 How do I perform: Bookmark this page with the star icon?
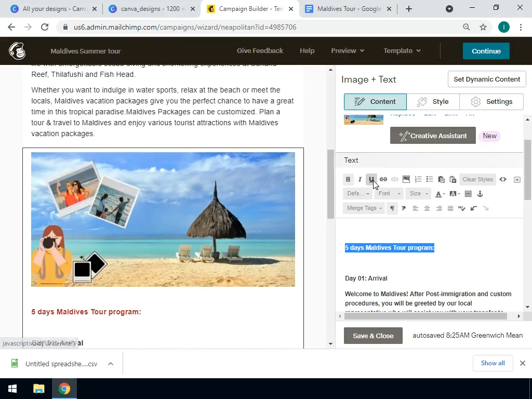coord(483,27)
